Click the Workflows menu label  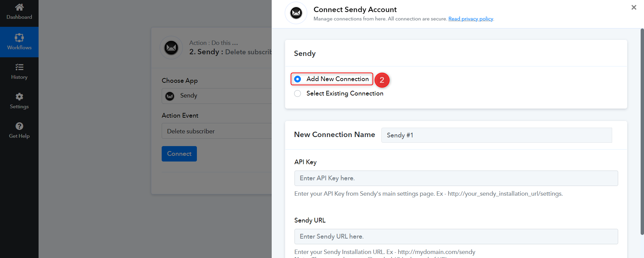point(19,48)
